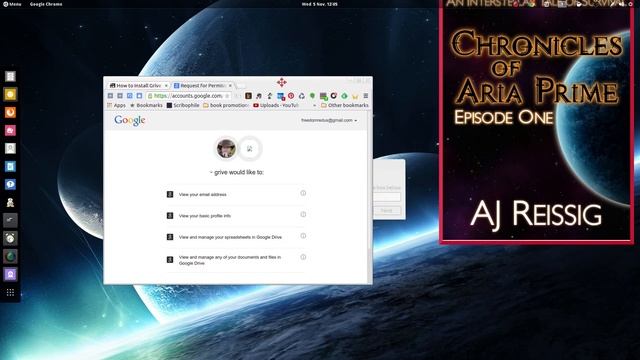Click View and manage your spreadsheets in Google Drive
This screenshot has height=360, width=640.
[236, 237]
